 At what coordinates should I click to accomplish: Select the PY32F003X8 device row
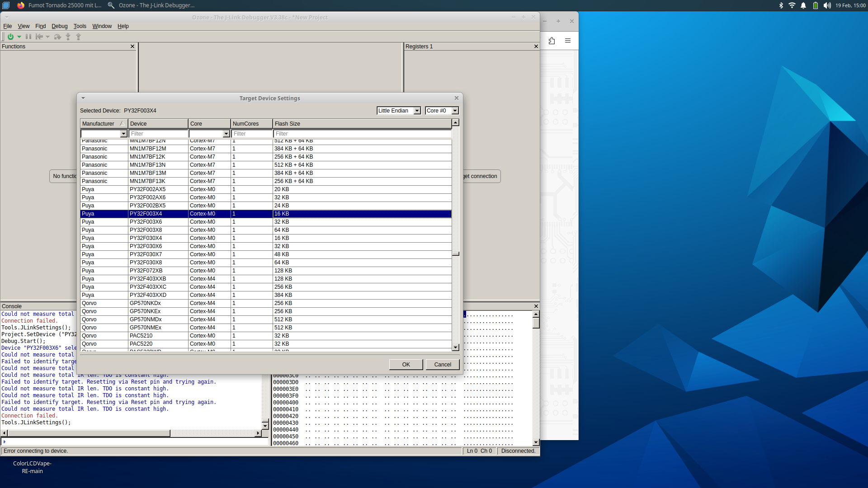click(x=266, y=230)
